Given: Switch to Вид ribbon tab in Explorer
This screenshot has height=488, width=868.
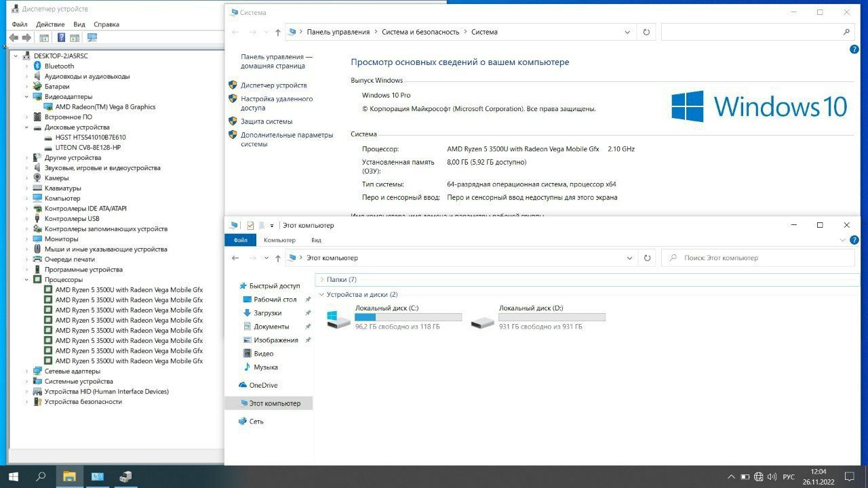Looking at the screenshot, I should pyautogui.click(x=316, y=240).
